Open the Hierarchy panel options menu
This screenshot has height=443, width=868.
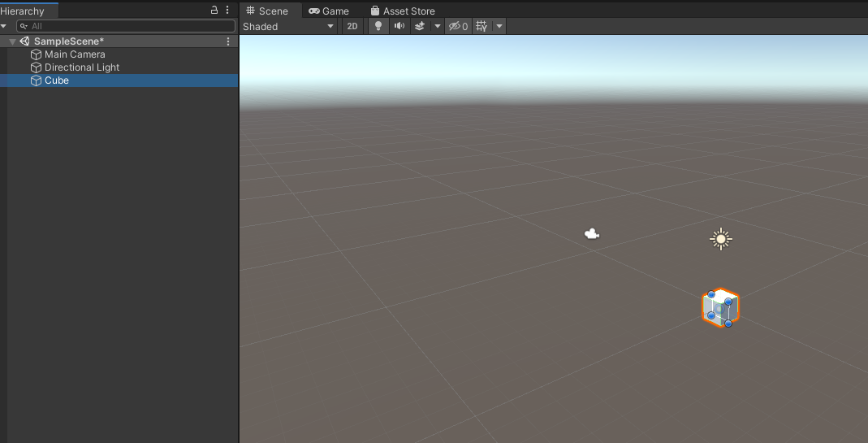pos(227,10)
